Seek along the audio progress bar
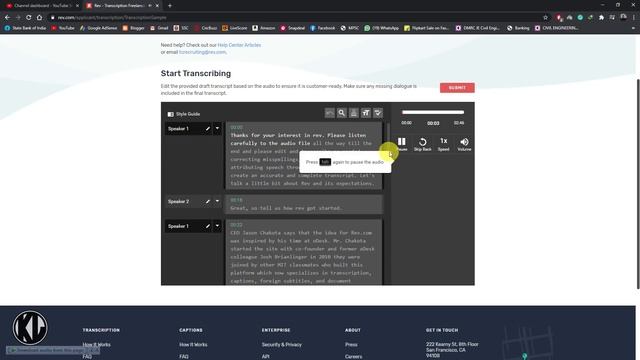 (x=433, y=112)
